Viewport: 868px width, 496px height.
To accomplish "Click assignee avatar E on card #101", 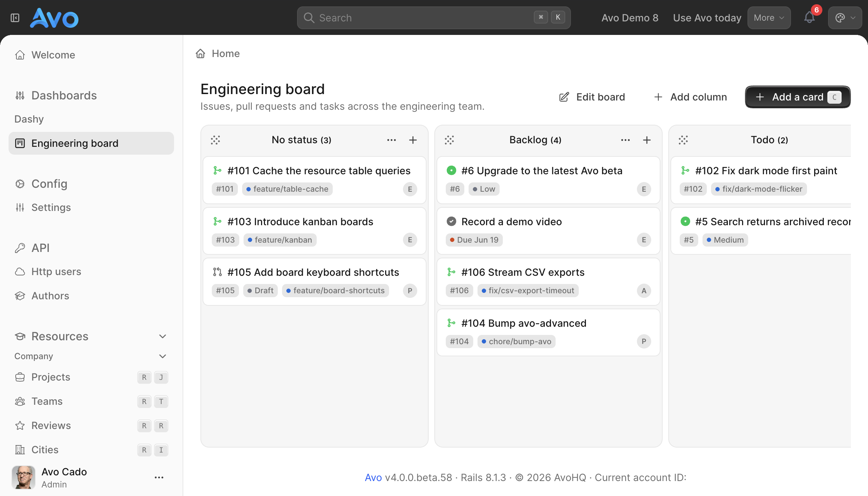I will [x=410, y=189].
